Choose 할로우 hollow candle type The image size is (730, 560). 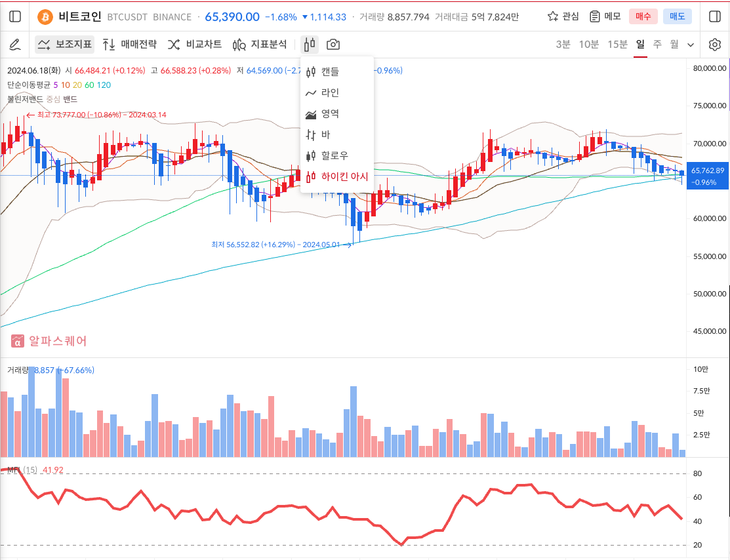pos(337,155)
